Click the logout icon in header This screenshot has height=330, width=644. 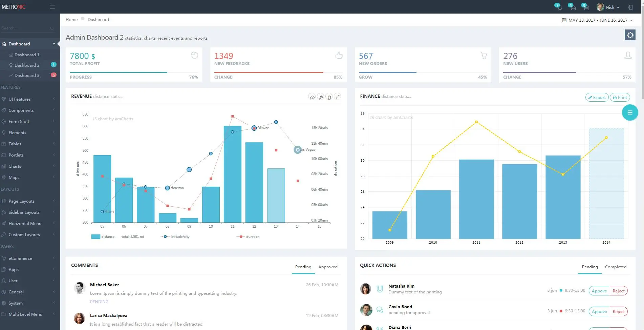pos(630,7)
